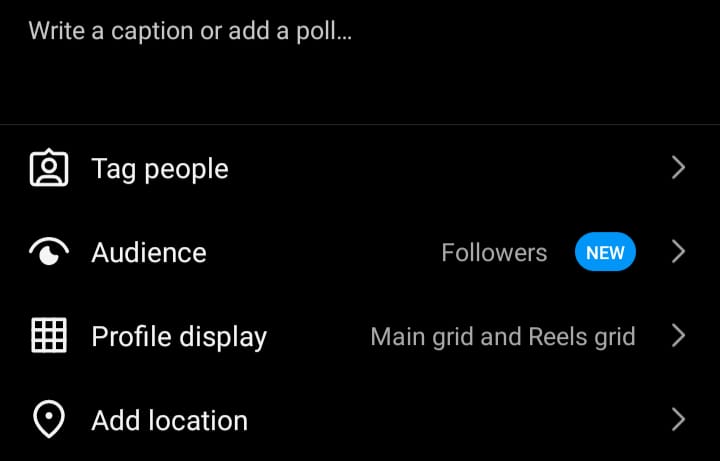The width and height of the screenshot is (720, 461).
Task: Click empty caption area below placeholder text
Action: [360, 87]
